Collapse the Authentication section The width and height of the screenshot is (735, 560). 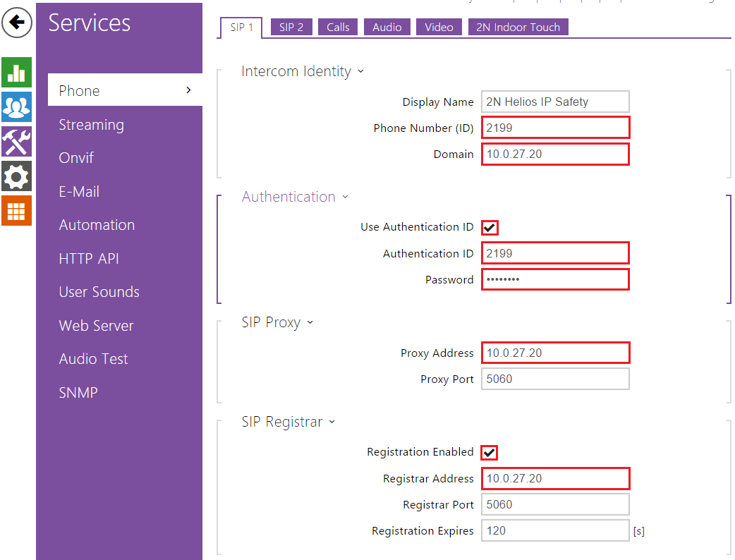pos(295,197)
